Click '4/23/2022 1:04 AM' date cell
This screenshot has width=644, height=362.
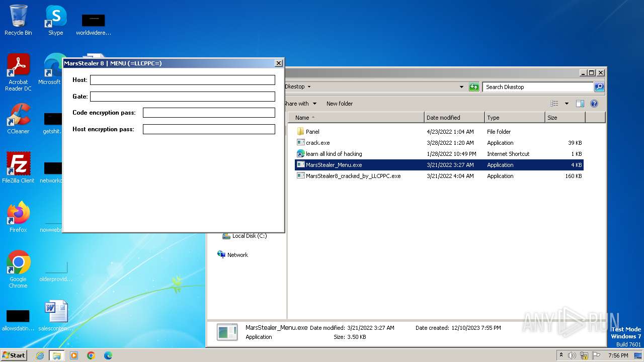click(450, 132)
